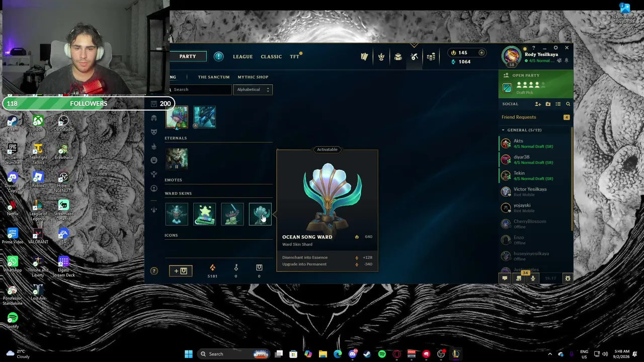Open the Open Party panel
The image size is (644, 362).
pos(536,83)
